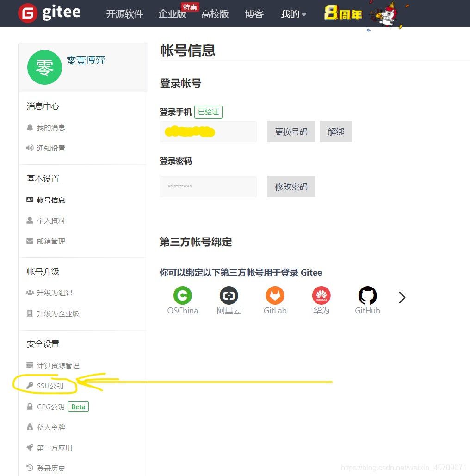Bind the 华为 third-party account
470x476 pixels.
coord(321,300)
